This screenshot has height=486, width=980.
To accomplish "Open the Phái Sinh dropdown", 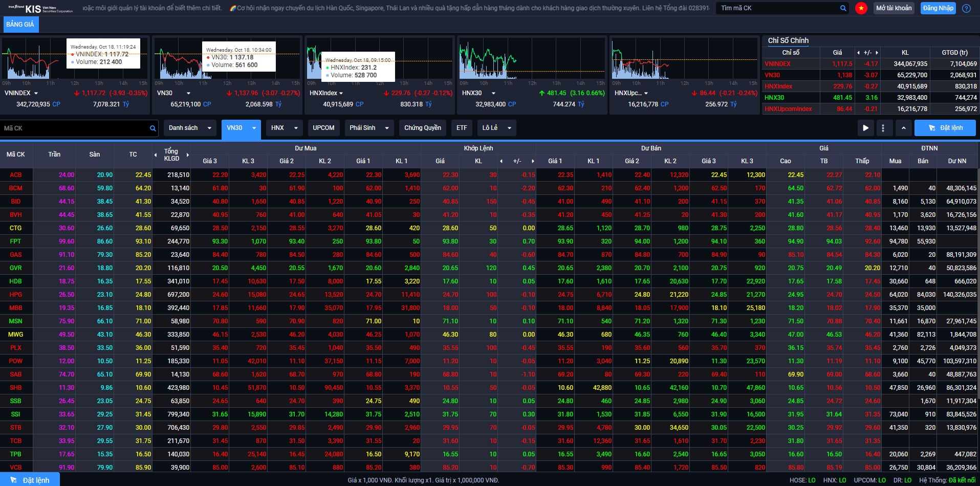I will tap(369, 128).
